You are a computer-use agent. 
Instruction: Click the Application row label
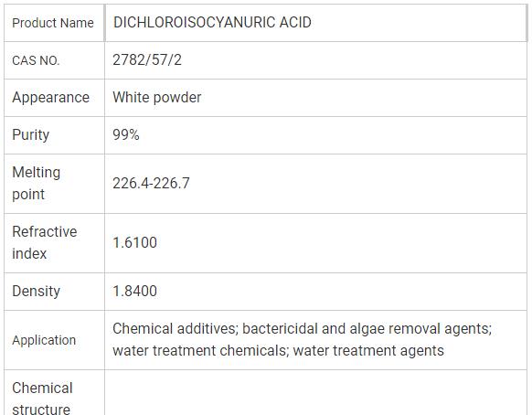[x=44, y=340]
